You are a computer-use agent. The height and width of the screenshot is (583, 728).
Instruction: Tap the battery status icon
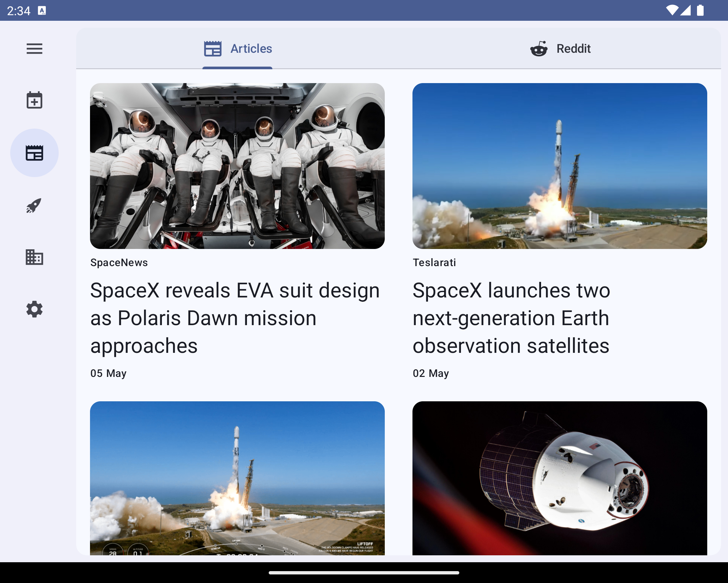click(x=701, y=11)
